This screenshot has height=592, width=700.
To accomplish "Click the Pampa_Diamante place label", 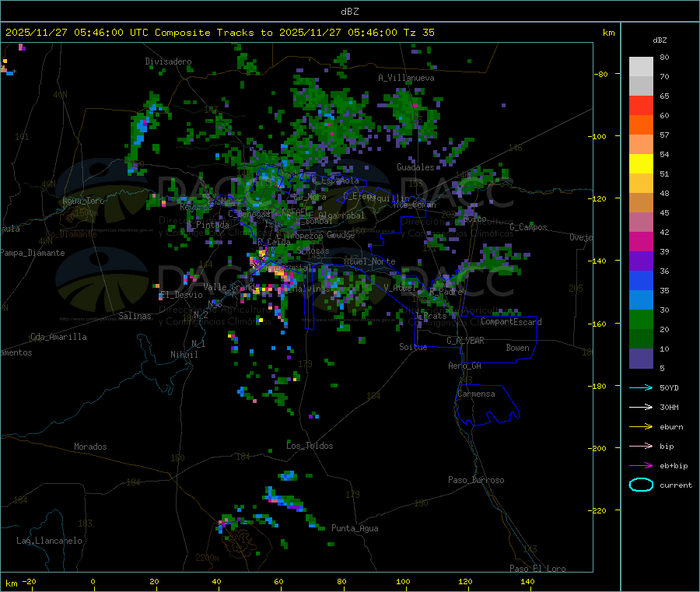I will point(33,253).
